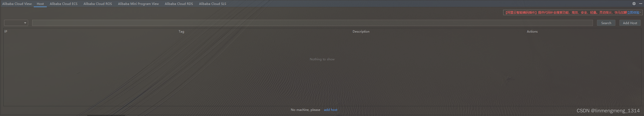The width and height of the screenshot is (644, 116).
Task: Sort by the Tag column header
Action: 181,32
